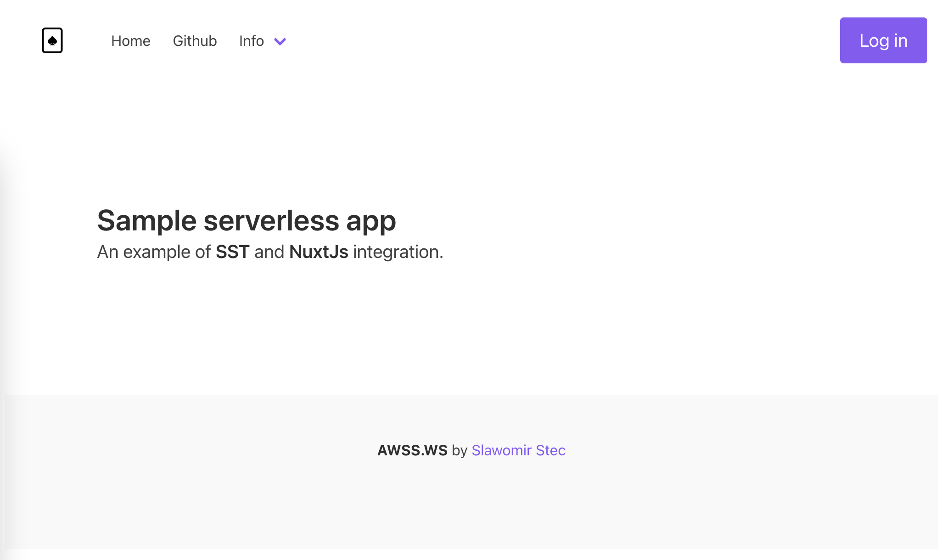
Task: Click the words An example of
Action: [x=153, y=252]
